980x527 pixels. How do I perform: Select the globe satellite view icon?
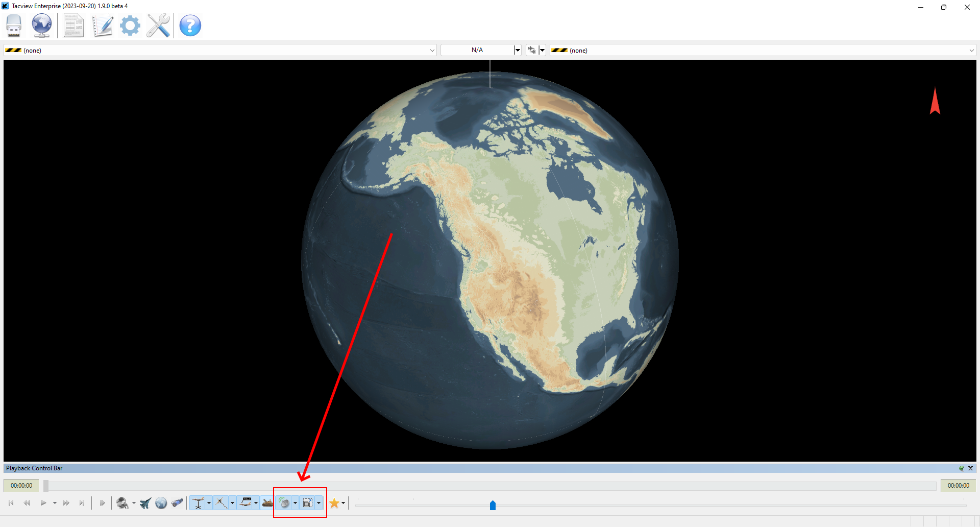pyautogui.click(x=161, y=503)
